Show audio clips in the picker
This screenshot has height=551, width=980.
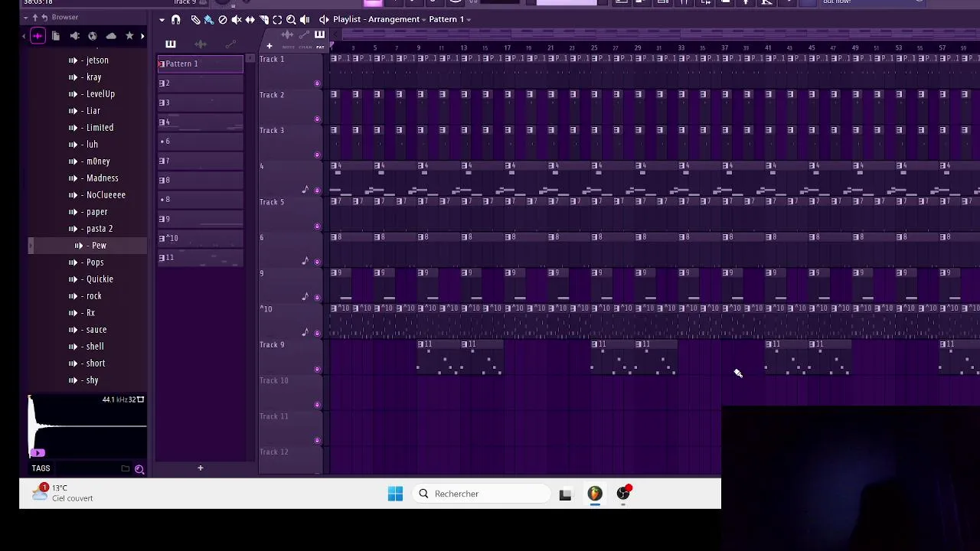pyautogui.click(x=201, y=44)
